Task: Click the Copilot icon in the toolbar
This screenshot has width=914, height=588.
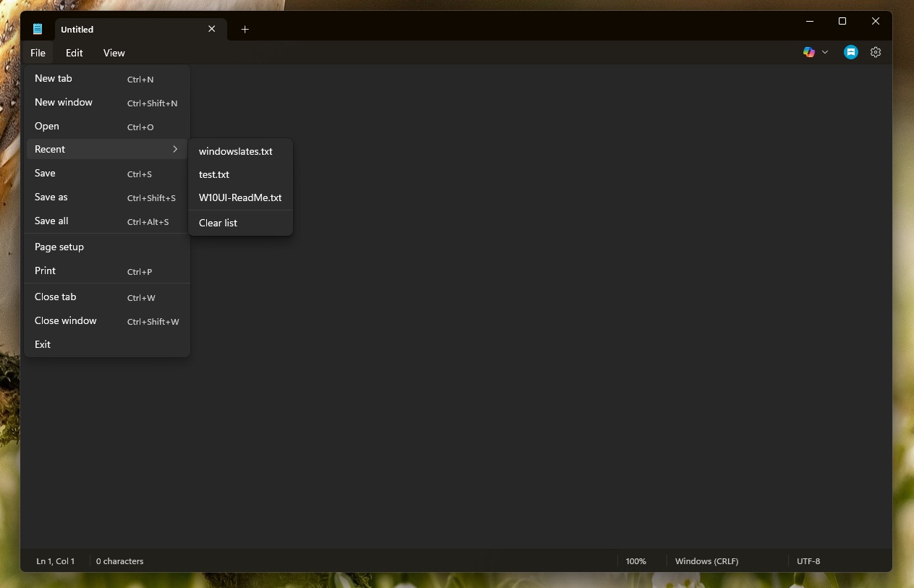Action: pyautogui.click(x=808, y=52)
